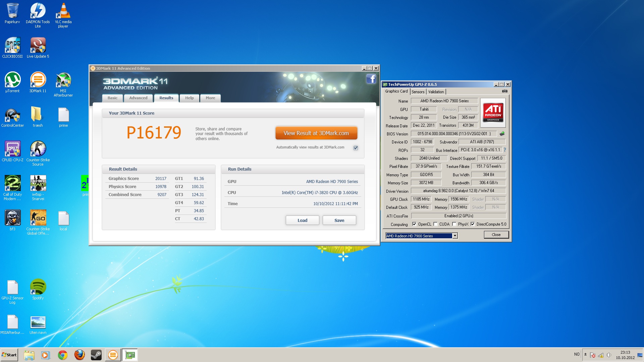Open iw5sp - Snarvei desktop shortcut
This screenshot has width=644, height=362.
(x=38, y=188)
